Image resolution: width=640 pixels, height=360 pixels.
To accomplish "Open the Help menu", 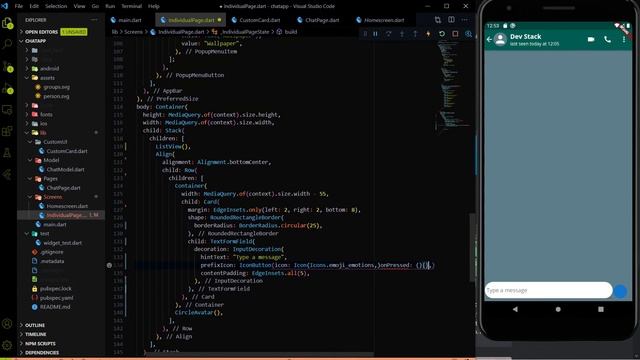I will tap(153, 6).
